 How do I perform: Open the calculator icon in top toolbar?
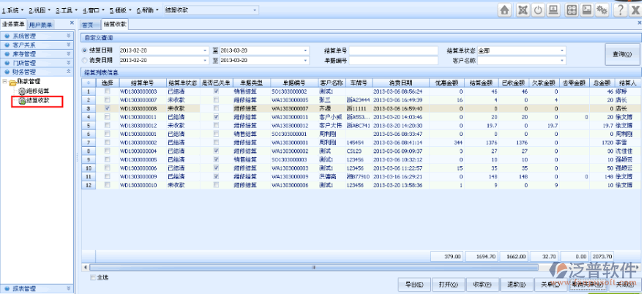(x=570, y=10)
